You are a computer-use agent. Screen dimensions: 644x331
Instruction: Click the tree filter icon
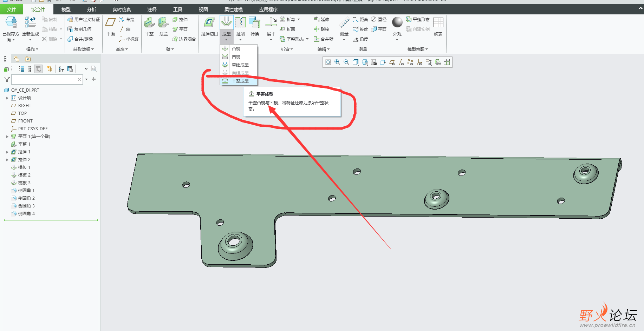tap(61, 69)
